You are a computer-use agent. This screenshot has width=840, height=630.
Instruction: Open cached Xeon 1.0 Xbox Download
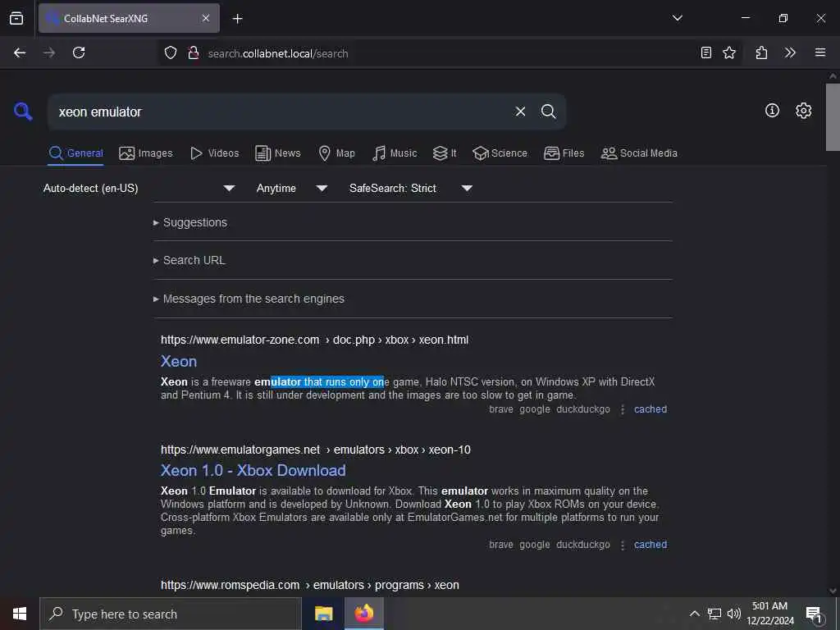[651, 545]
